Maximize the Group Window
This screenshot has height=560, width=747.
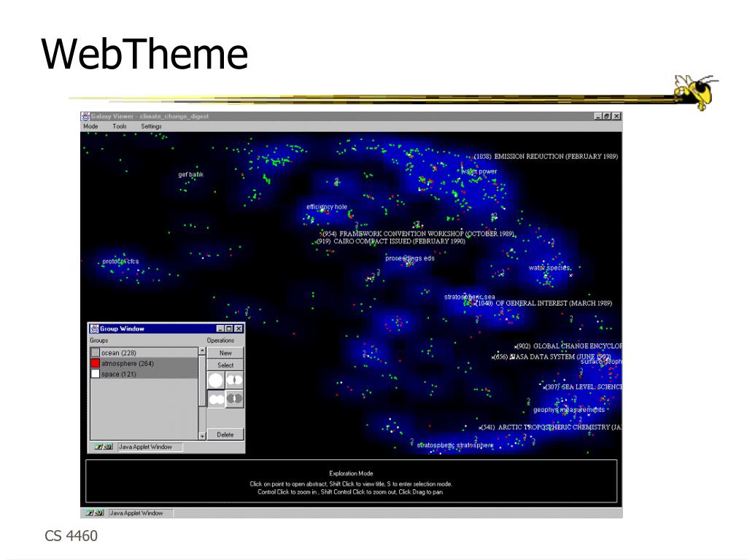pyautogui.click(x=229, y=329)
